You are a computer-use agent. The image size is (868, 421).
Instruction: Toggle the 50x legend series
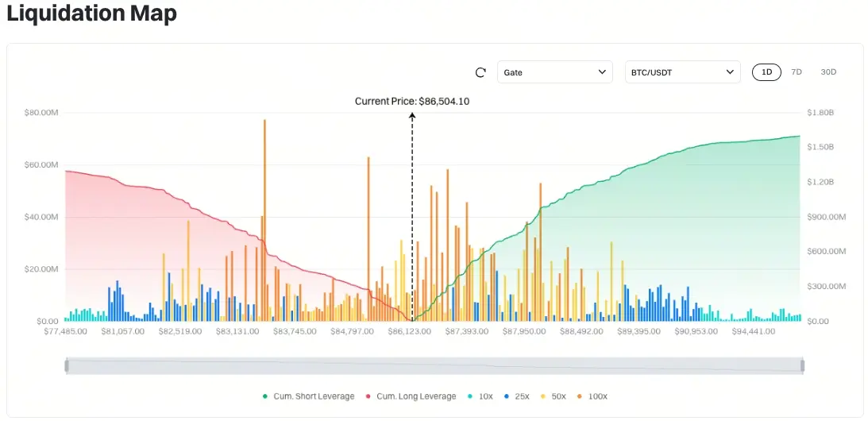[x=553, y=396]
